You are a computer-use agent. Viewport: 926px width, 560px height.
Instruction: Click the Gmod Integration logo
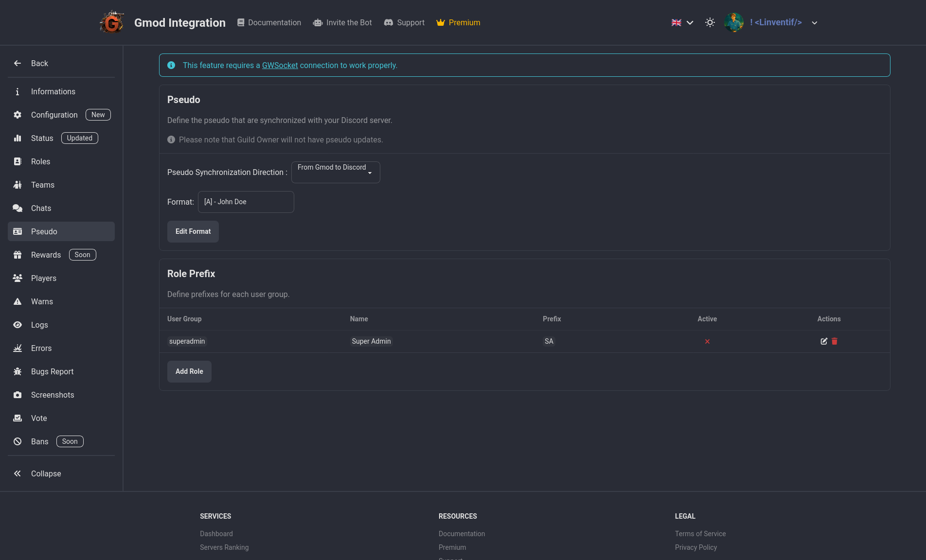click(x=111, y=22)
